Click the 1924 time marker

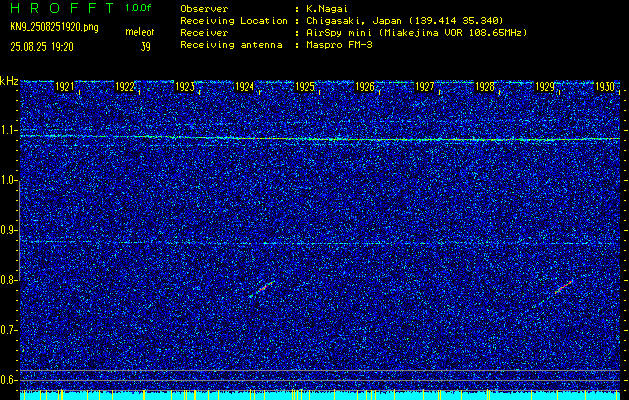pyautogui.click(x=244, y=87)
